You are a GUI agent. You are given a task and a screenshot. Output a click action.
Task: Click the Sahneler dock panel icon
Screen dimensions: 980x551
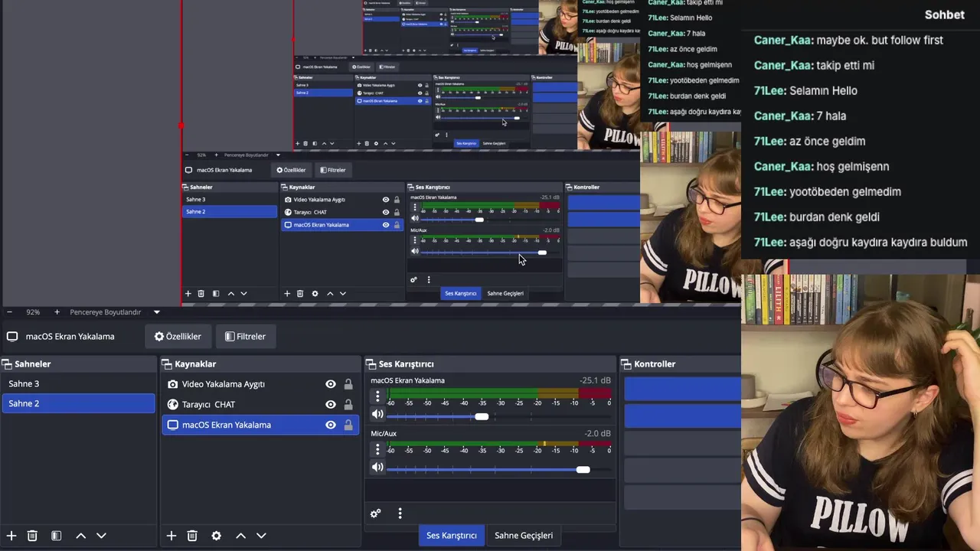coord(7,364)
